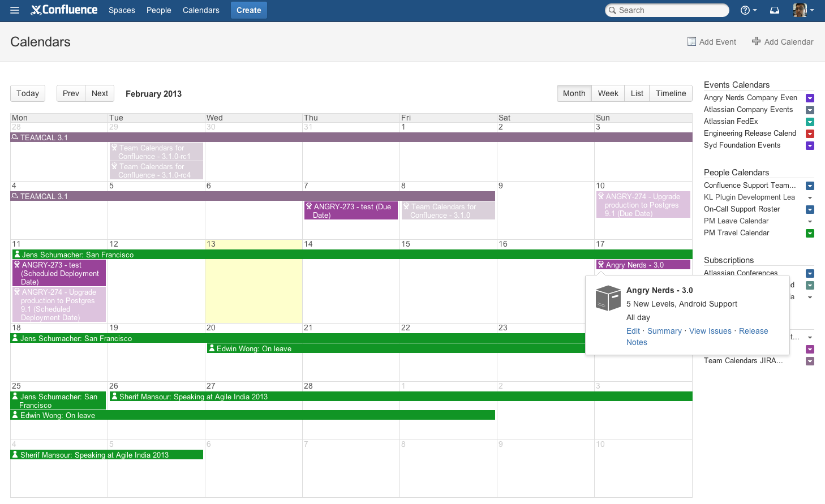Open the notifications inbox icon
825x504 pixels.
pos(775,10)
